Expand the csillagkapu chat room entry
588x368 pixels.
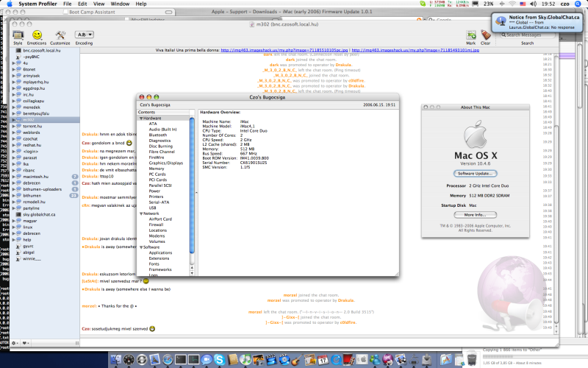pyautogui.click(x=13, y=101)
